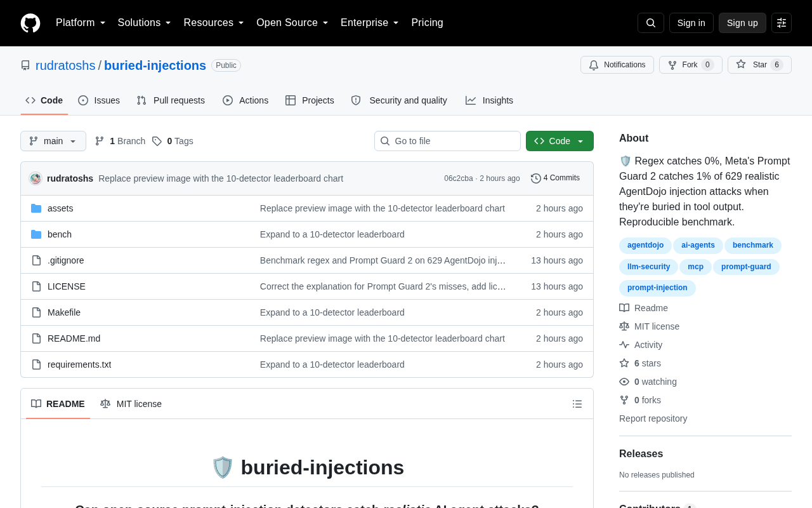
Task: Click the bench folder icon
Action: 36,234
